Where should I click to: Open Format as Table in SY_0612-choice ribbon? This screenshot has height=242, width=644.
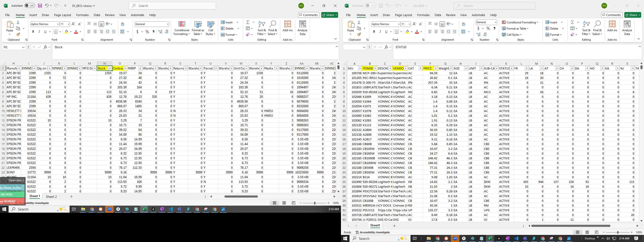198,28
